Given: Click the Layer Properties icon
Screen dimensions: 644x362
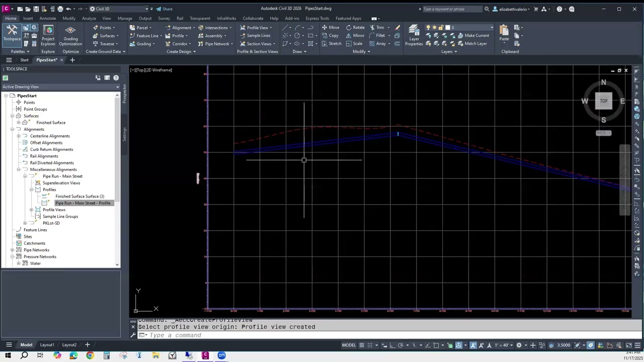Looking at the screenshot, I should (414, 35).
